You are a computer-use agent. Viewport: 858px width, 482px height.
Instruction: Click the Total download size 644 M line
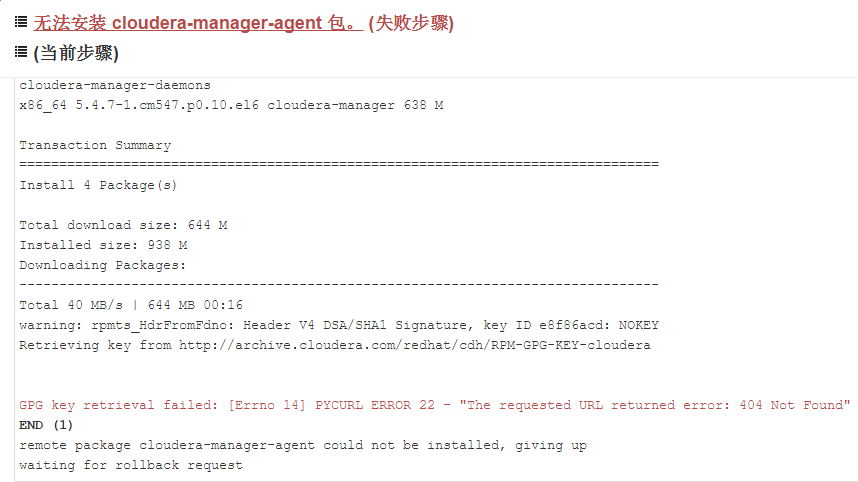coord(123,225)
